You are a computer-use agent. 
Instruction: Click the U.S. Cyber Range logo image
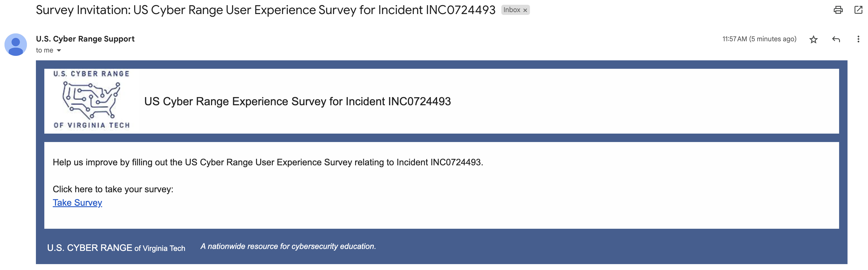click(x=92, y=99)
